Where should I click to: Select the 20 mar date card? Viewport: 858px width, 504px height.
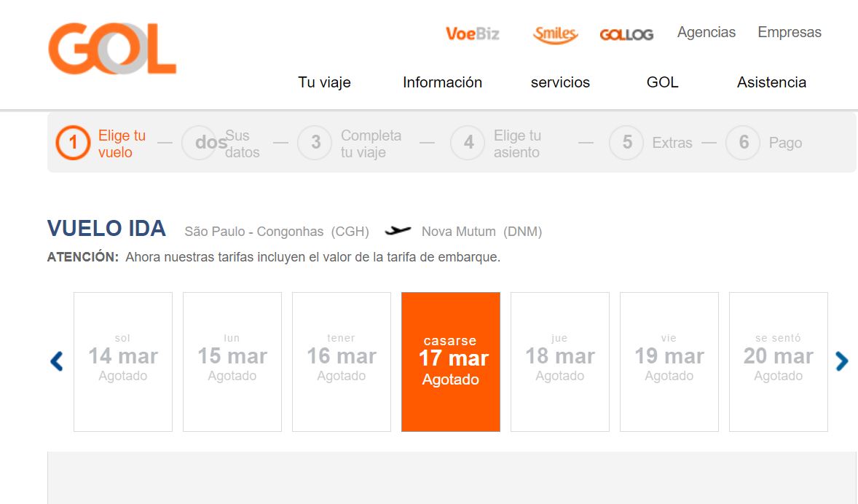[x=778, y=362]
